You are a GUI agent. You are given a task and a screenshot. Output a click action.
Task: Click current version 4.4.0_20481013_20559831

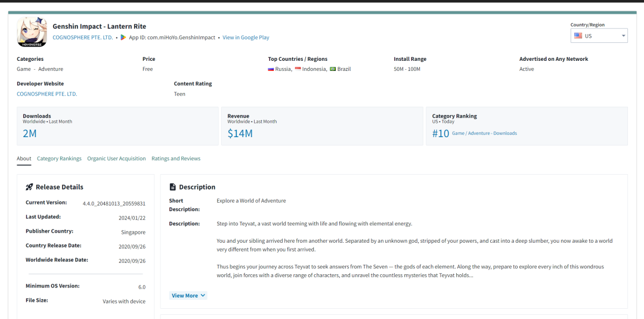[x=114, y=204]
